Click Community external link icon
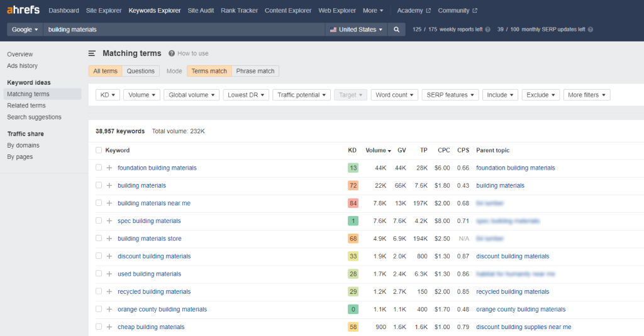The height and width of the screenshot is (336, 644). (475, 11)
